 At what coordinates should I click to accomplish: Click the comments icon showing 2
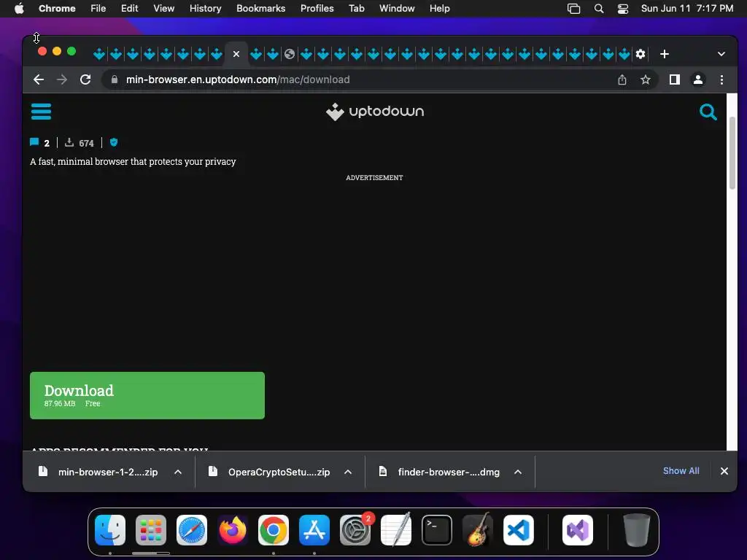tap(34, 142)
